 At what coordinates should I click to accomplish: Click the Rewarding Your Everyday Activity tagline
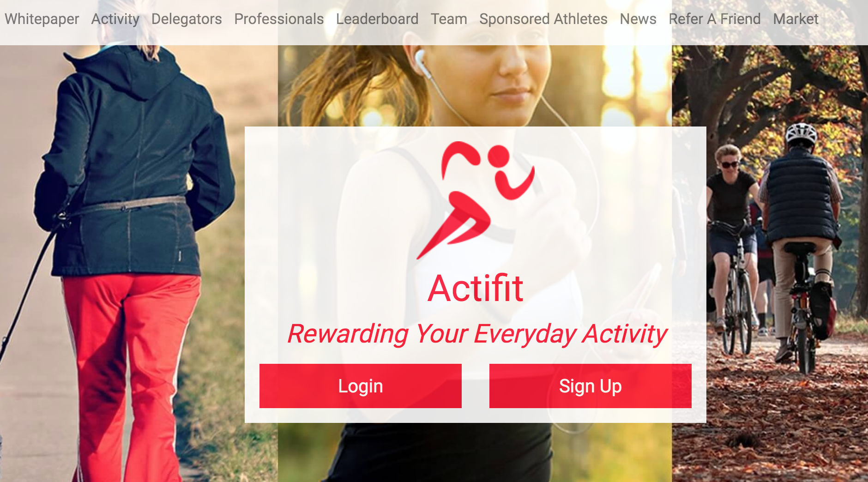coord(477,334)
